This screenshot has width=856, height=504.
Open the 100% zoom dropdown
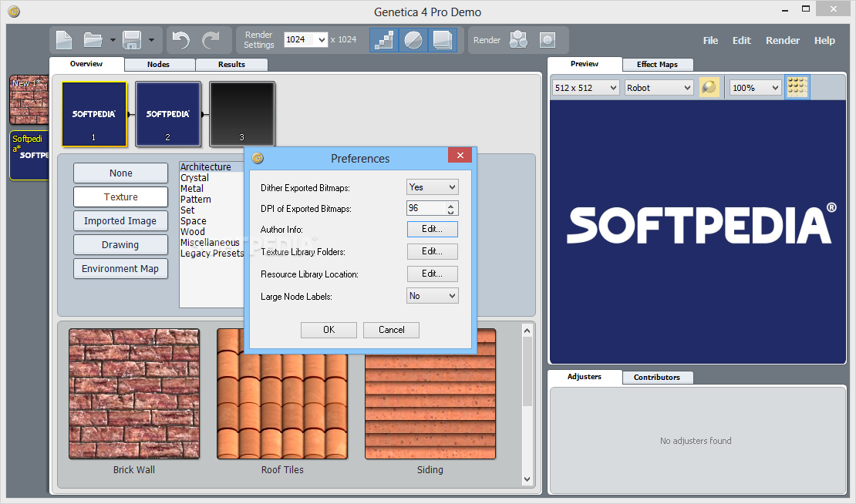pyautogui.click(x=756, y=88)
